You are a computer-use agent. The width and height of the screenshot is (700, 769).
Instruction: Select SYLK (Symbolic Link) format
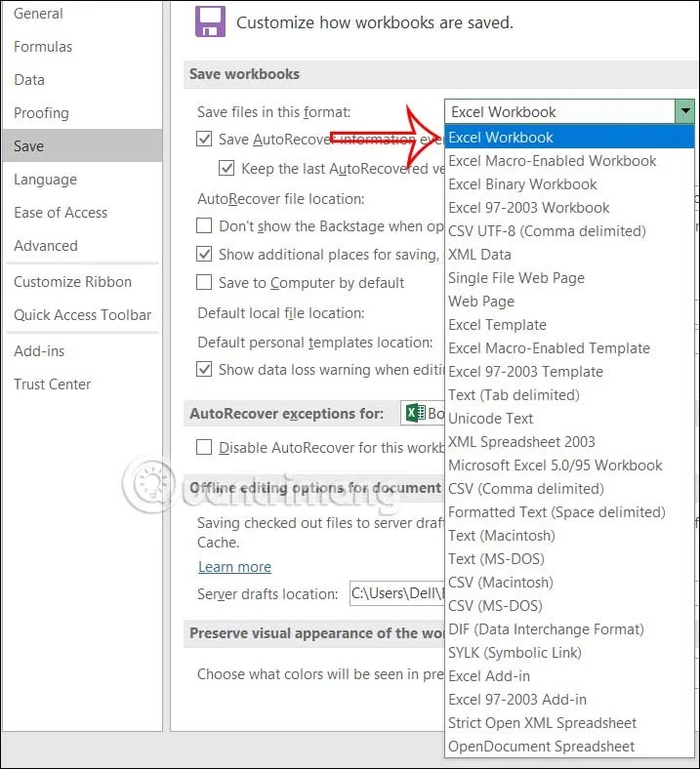(x=569, y=653)
